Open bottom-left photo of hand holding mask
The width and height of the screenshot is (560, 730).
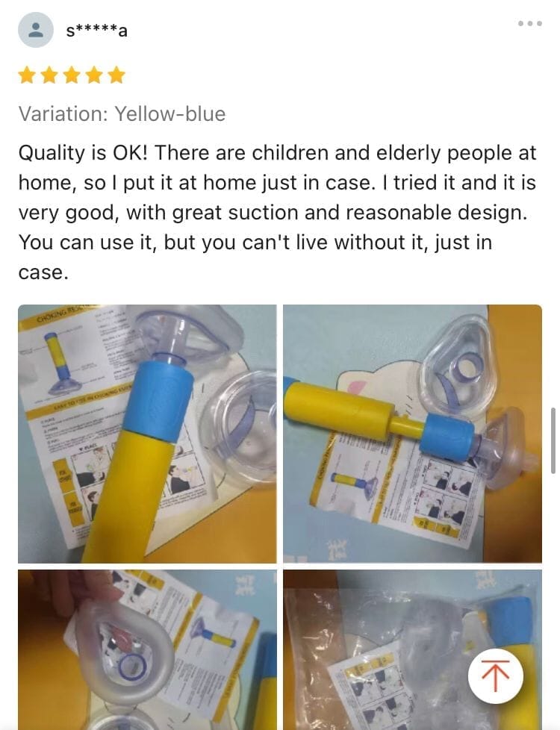pos(147,650)
